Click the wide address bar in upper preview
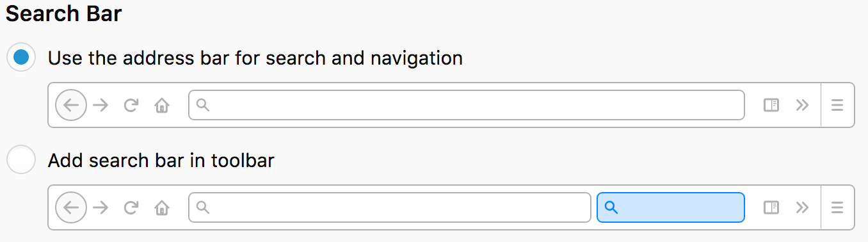The height and width of the screenshot is (242, 868). tap(467, 105)
